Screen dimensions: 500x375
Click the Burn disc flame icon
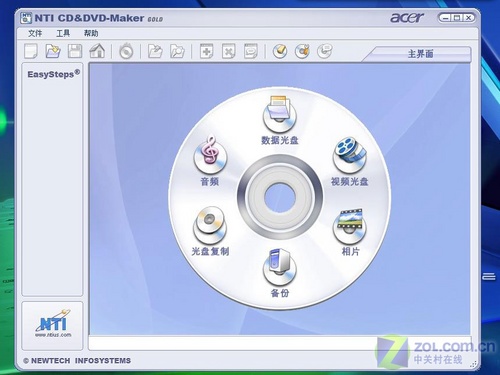(x=126, y=52)
